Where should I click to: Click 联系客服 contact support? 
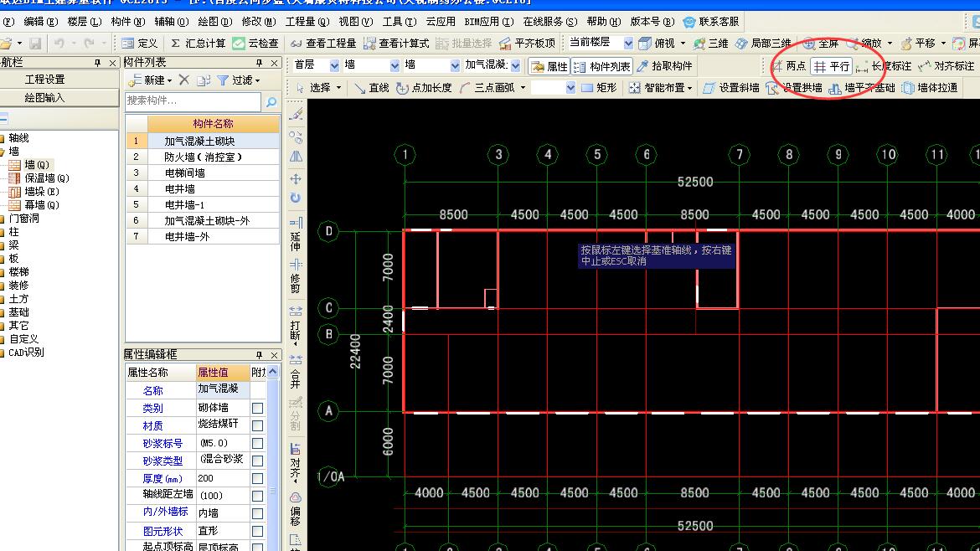711,21
